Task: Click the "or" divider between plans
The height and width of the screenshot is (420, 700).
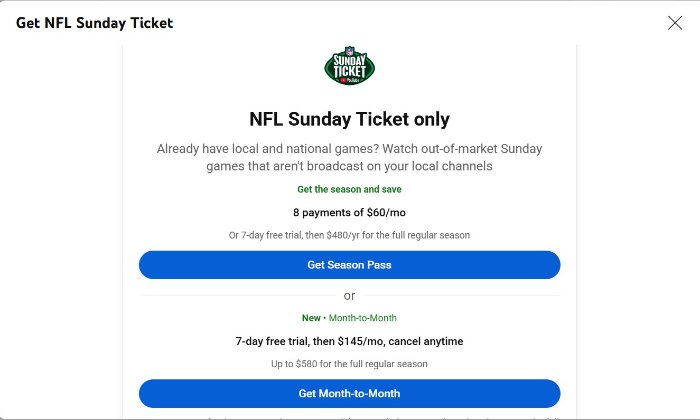Action: pyautogui.click(x=349, y=296)
